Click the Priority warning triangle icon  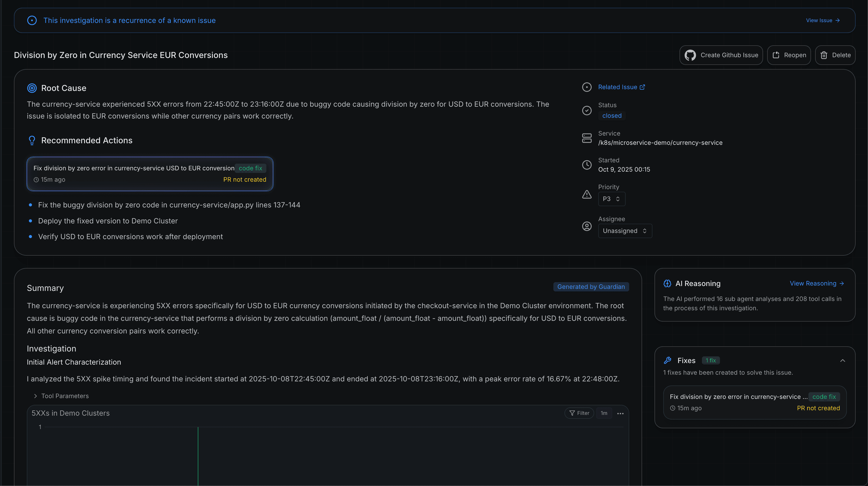[587, 194]
